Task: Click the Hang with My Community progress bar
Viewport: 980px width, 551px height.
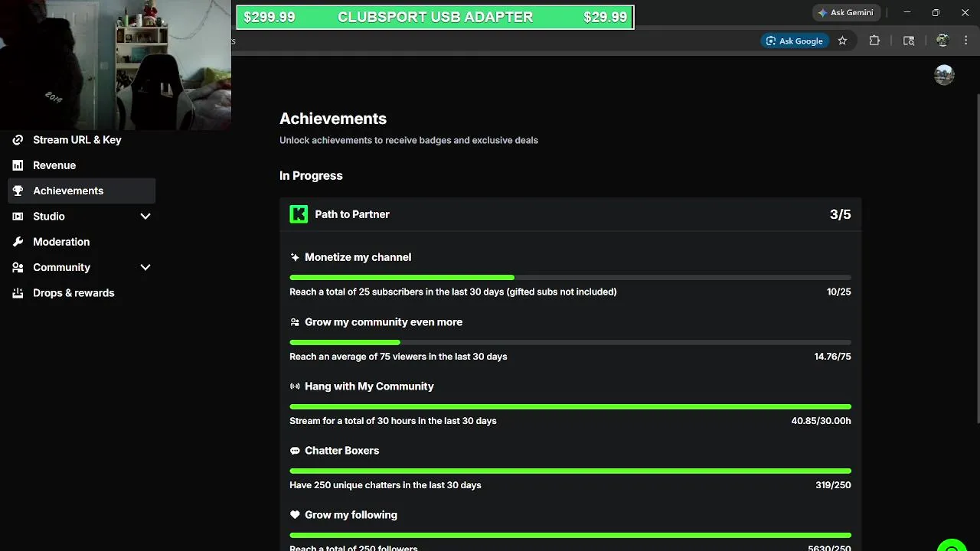Action: click(570, 406)
